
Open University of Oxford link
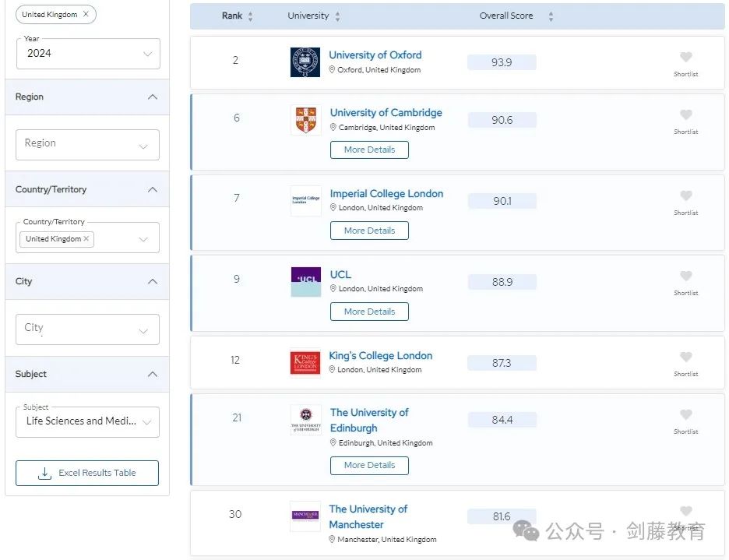pyautogui.click(x=375, y=55)
